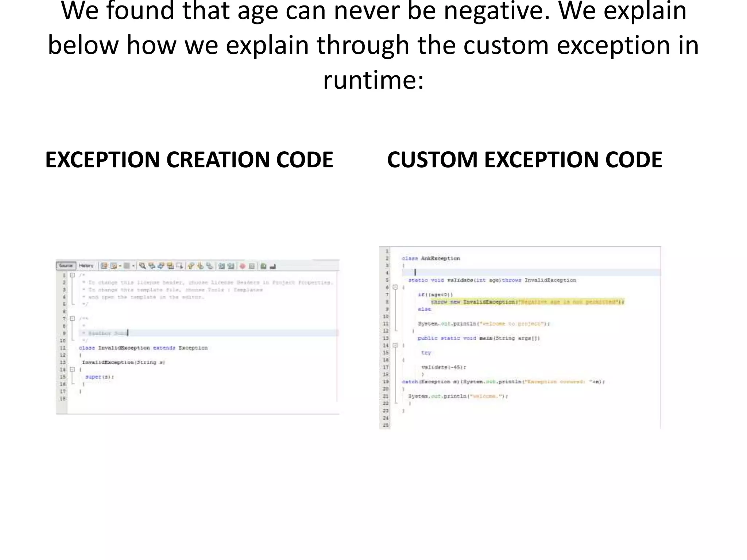Click the red Start Macro Recording icon
Screen dimensions: 747x560
243,266
